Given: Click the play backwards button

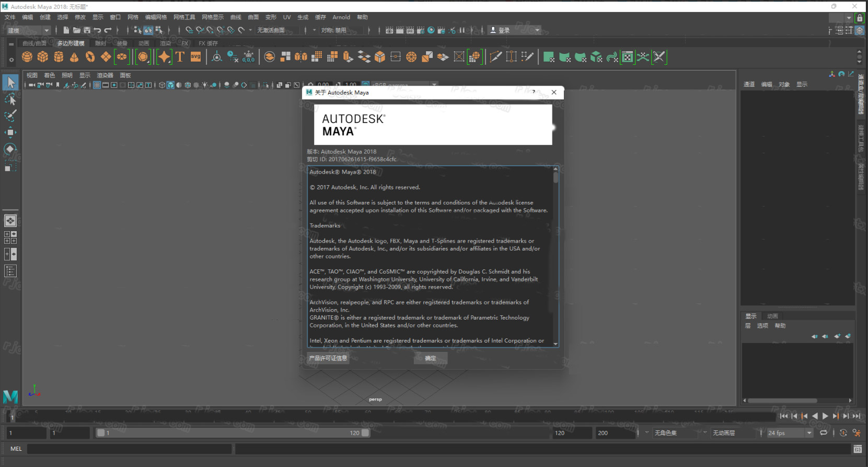Looking at the screenshot, I should tap(815, 416).
